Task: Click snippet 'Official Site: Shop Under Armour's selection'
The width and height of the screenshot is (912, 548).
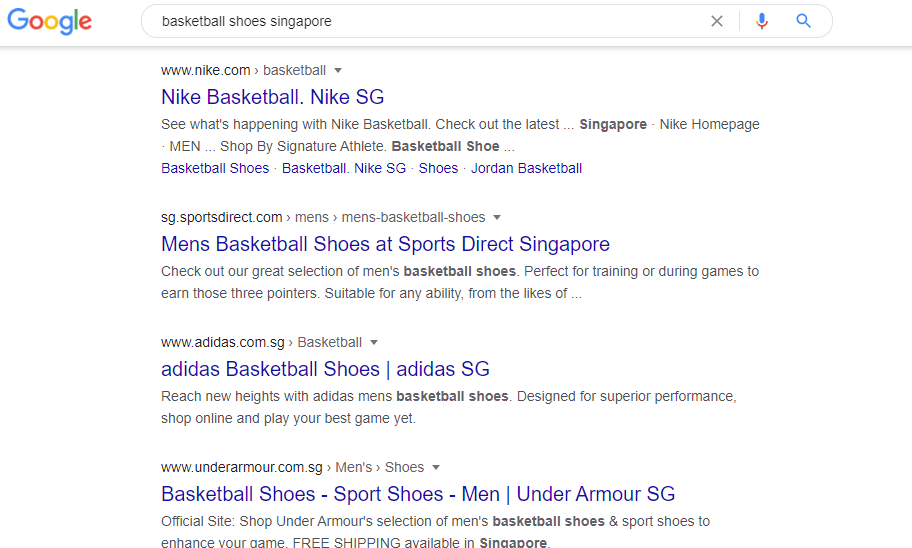Action: point(436,532)
